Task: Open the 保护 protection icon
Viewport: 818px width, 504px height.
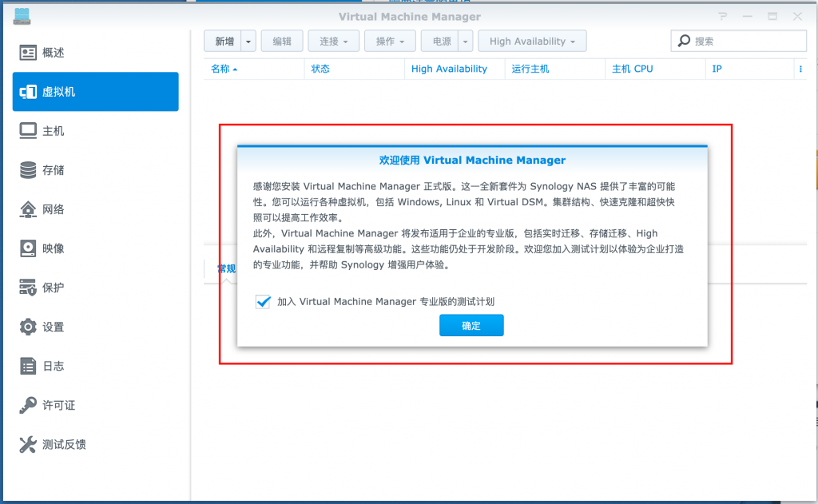Action: [x=28, y=288]
